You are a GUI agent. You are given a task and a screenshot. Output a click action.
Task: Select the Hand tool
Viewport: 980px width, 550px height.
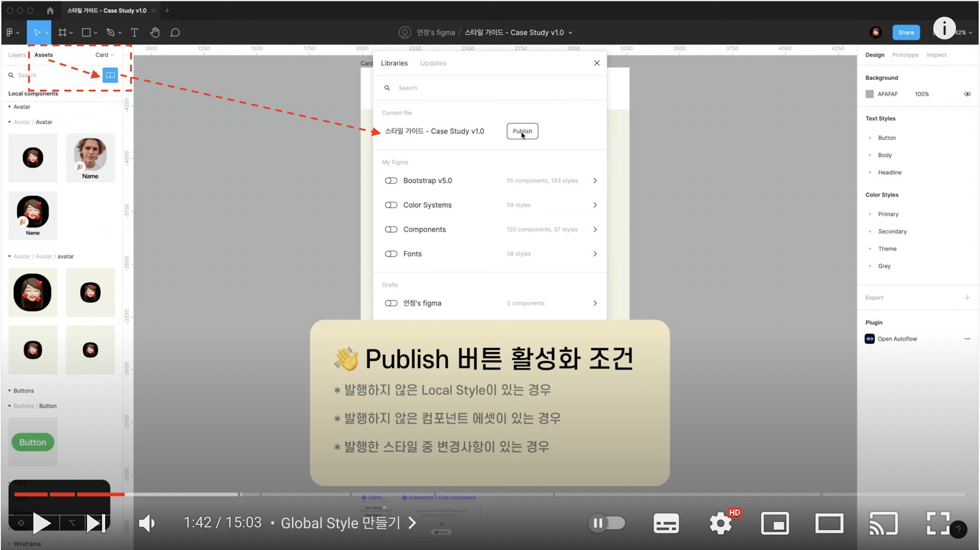pyautogui.click(x=155, y=32)
